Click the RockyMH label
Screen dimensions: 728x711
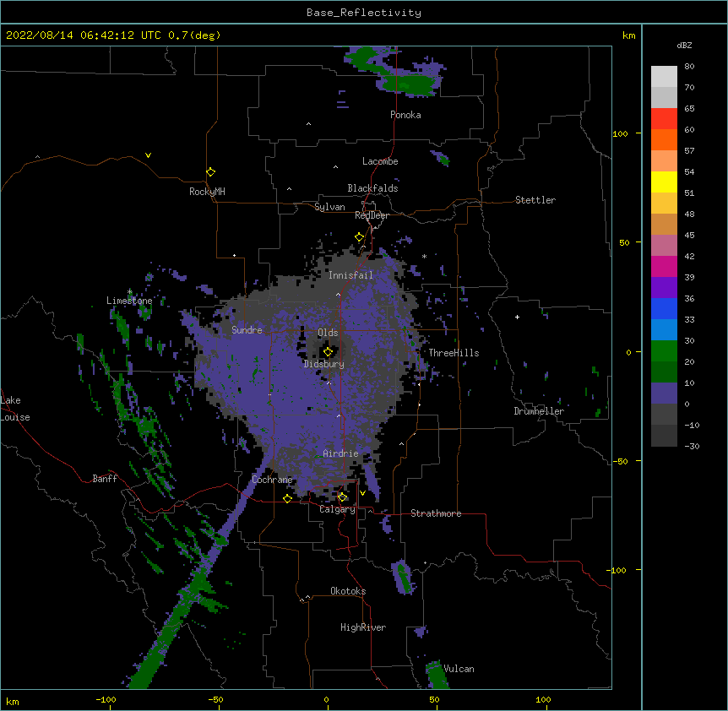pyautogui.click(x=207, y=192)
